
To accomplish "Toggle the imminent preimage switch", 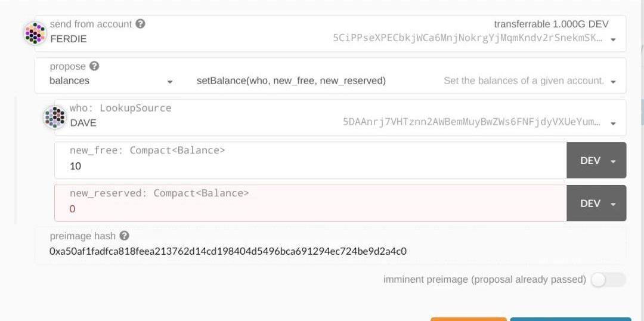I will (x=608, y=279).
